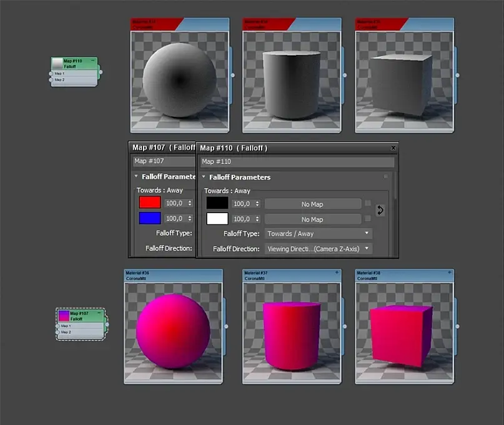Viewport: 504px width, 425px height.
Task: Click output socket of Material #36 node
Action: point(226,326)
